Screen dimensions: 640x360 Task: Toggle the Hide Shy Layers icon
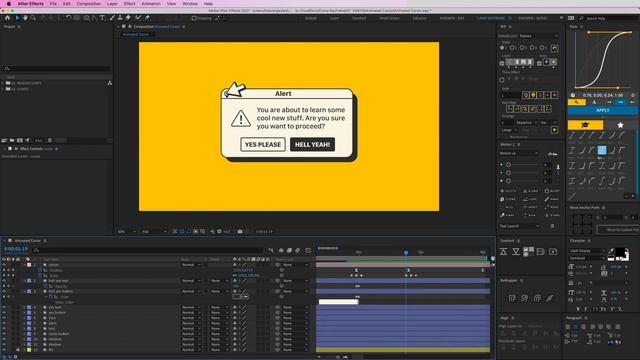281,250
